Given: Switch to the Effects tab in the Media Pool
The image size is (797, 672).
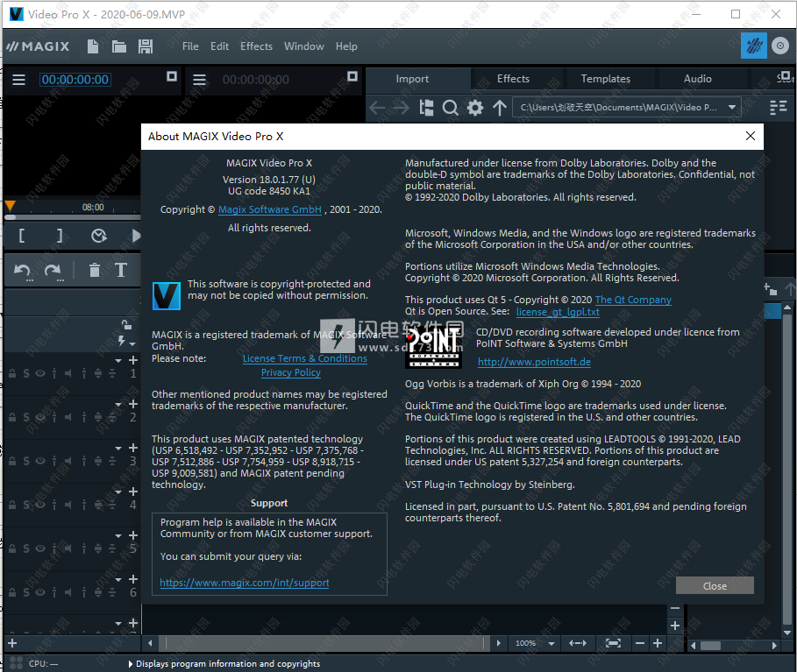Looking at the screenshot, I should pyautogui.click(x=514, y=79).
